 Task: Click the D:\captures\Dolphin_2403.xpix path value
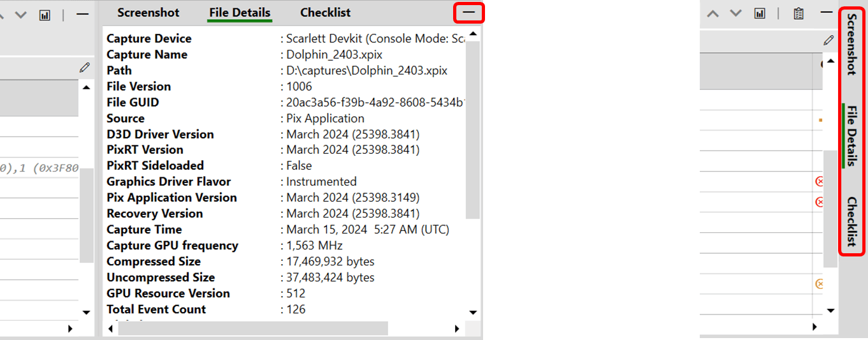pyautogui.click(x=366, y=71)
